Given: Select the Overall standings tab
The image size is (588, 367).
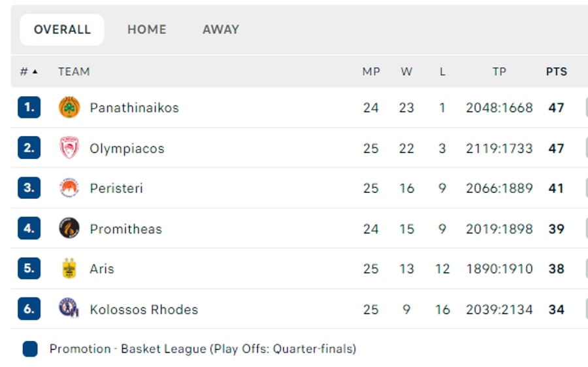Looking at the screenshot, I should (x=62, y=29).
